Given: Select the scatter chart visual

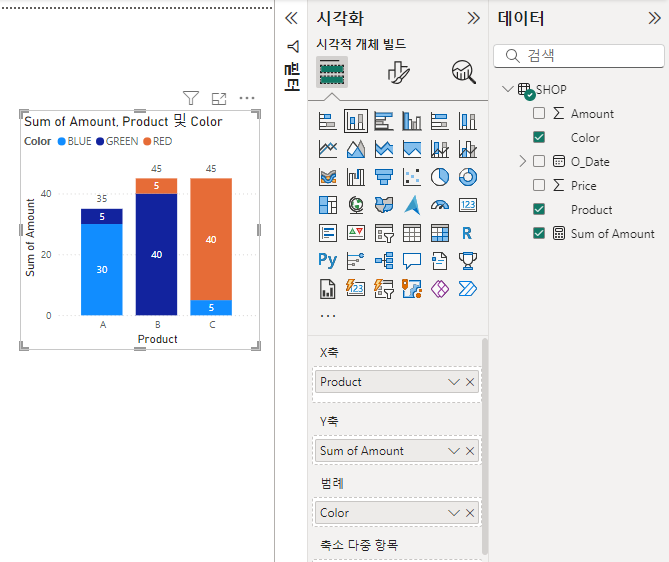Looking at the screenshot, I should coord(412,177).
